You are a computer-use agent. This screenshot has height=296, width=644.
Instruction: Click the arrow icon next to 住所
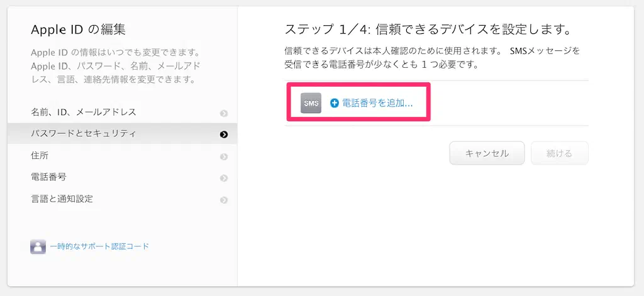point(224,156)
